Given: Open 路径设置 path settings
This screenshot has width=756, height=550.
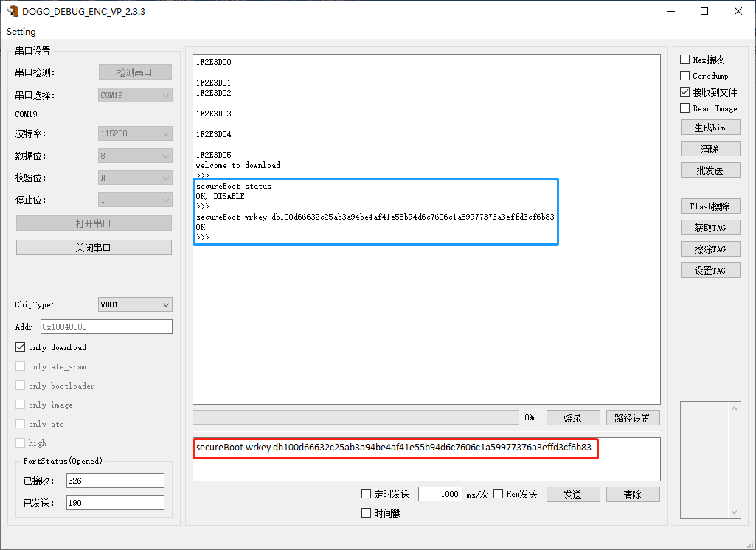Looking at the screenshot, I should (x=633, y=418).
